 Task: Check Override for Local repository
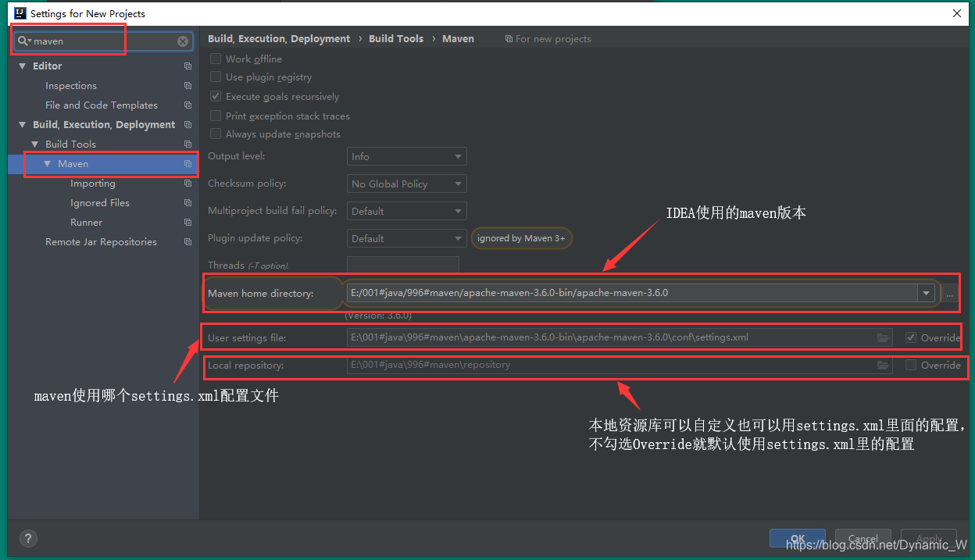[911, 365]
